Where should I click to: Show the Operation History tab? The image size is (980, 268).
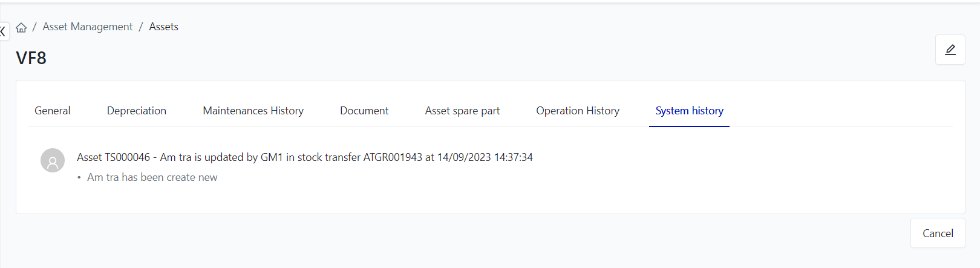coord(578,111)
